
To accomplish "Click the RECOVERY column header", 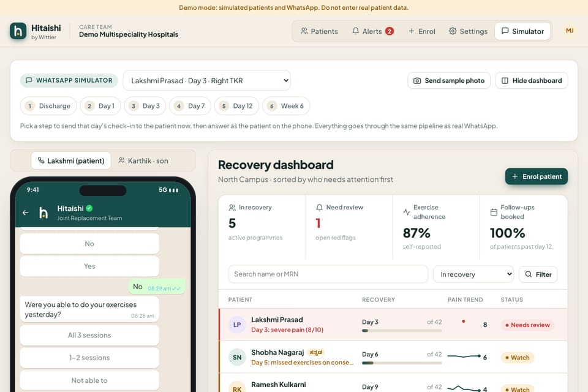I will coord(379,300).
